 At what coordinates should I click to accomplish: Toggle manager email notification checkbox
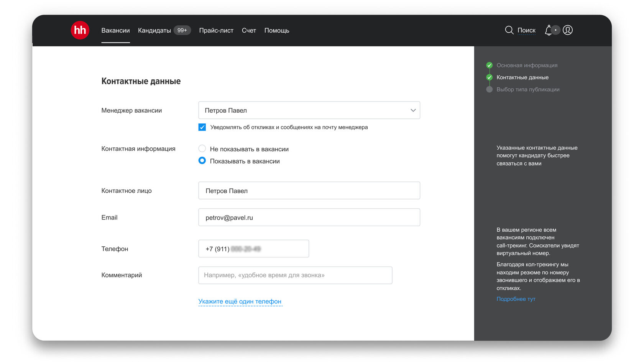click(x=202, y=127)
